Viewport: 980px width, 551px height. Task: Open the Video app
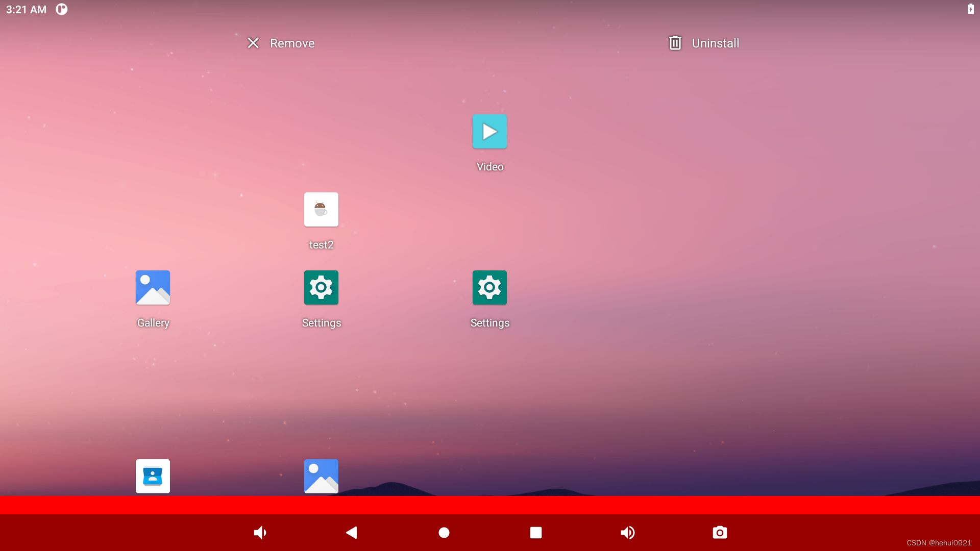(489, 132)
